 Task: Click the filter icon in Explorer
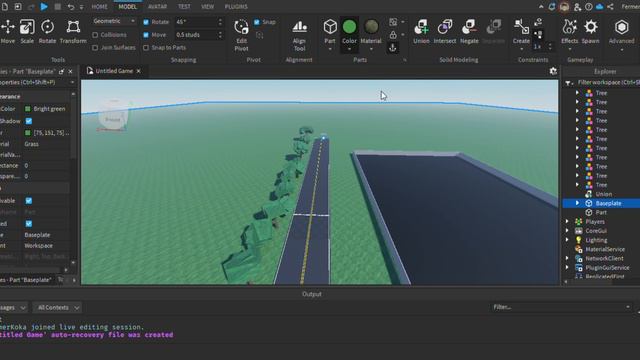tap(568, 83)
